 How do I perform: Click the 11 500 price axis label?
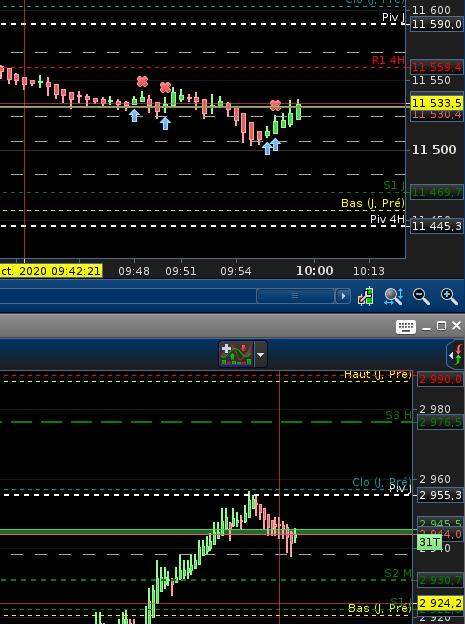click(434, 150)
